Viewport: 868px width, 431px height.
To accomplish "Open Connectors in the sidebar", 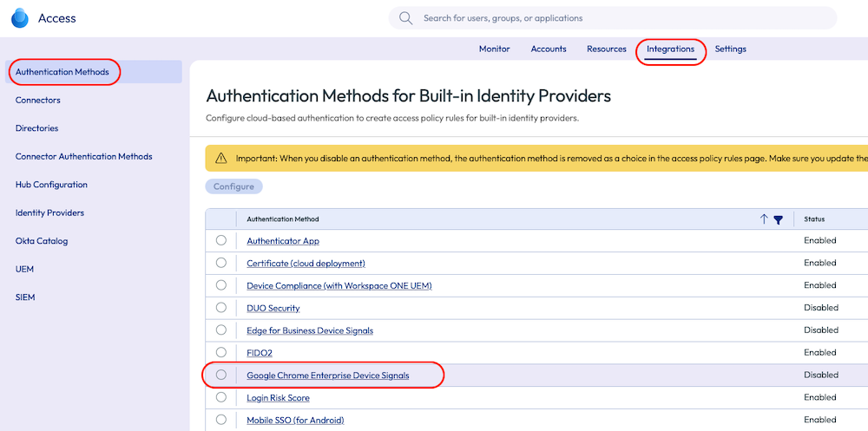I will [x=38, y=101].
